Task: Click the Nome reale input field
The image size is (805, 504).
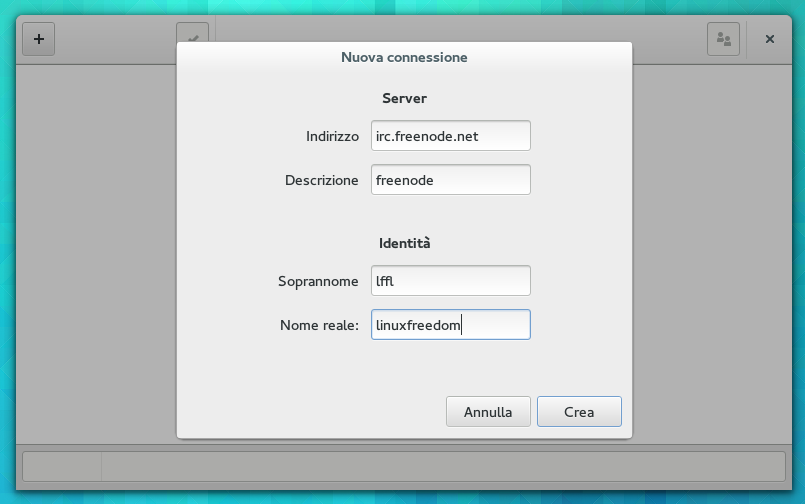Action: pyautogui.click(x=451, y=324)
